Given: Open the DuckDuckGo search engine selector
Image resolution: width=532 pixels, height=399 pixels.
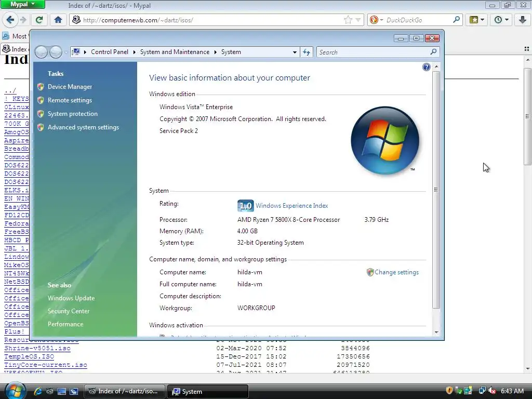Looking at the screenshot, I should (x=376, y=20).
